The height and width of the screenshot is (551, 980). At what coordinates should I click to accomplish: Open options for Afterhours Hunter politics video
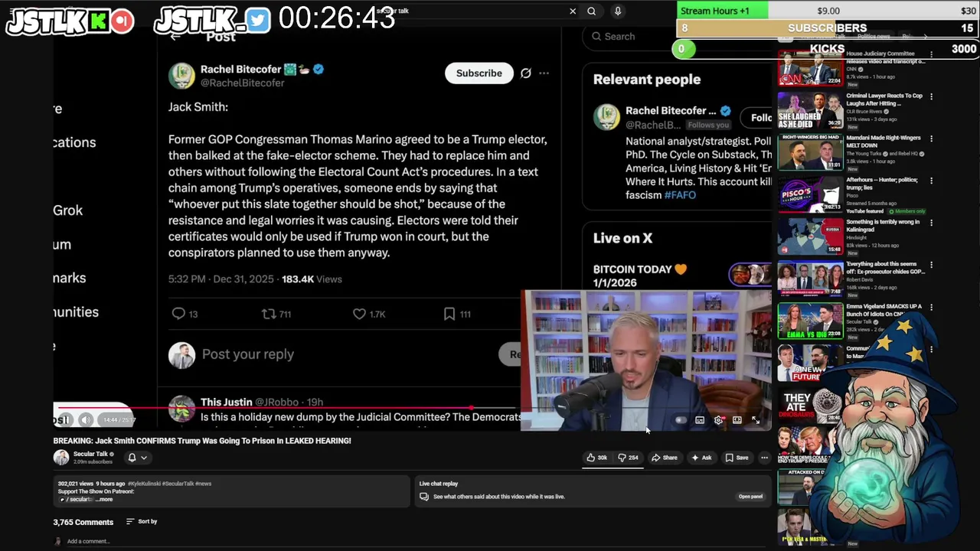(931, 181)
